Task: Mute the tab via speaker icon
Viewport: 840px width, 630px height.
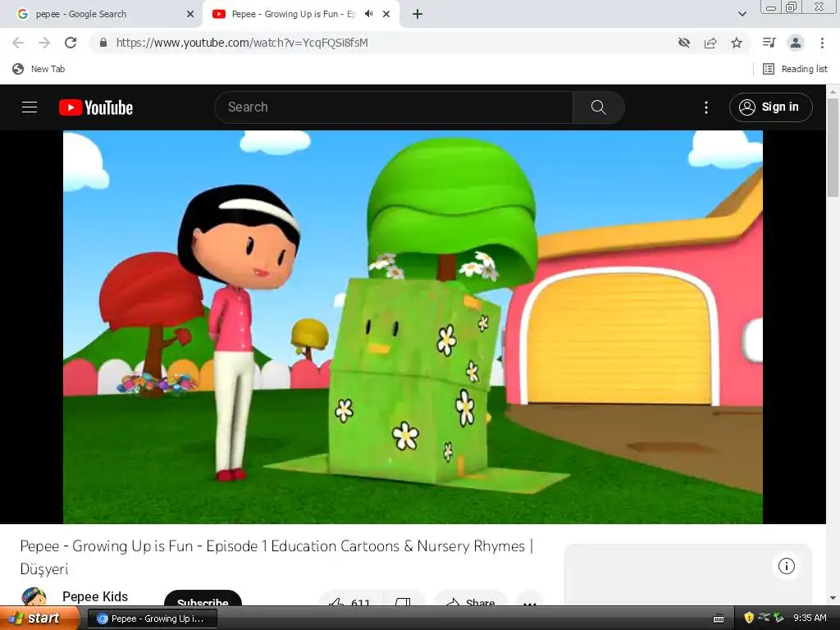Action: 369,14
